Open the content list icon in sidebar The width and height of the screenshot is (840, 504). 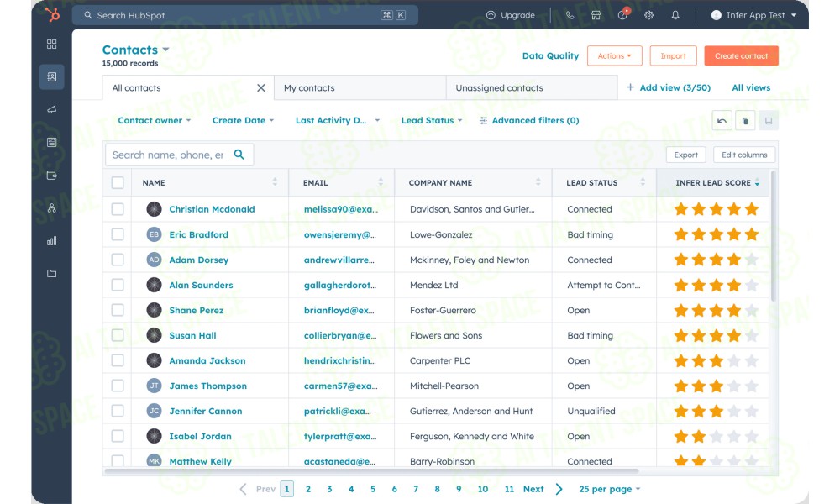tap(51, 143)
